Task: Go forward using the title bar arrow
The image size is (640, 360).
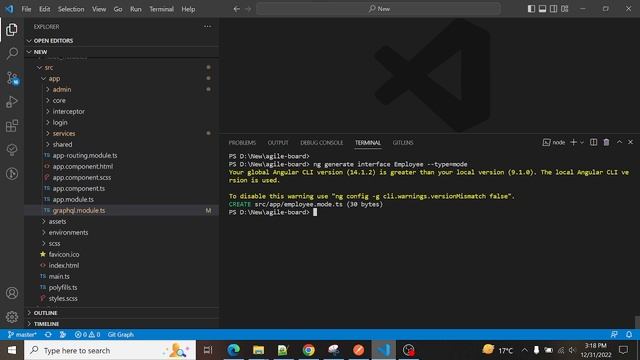Action: point(248,9)
